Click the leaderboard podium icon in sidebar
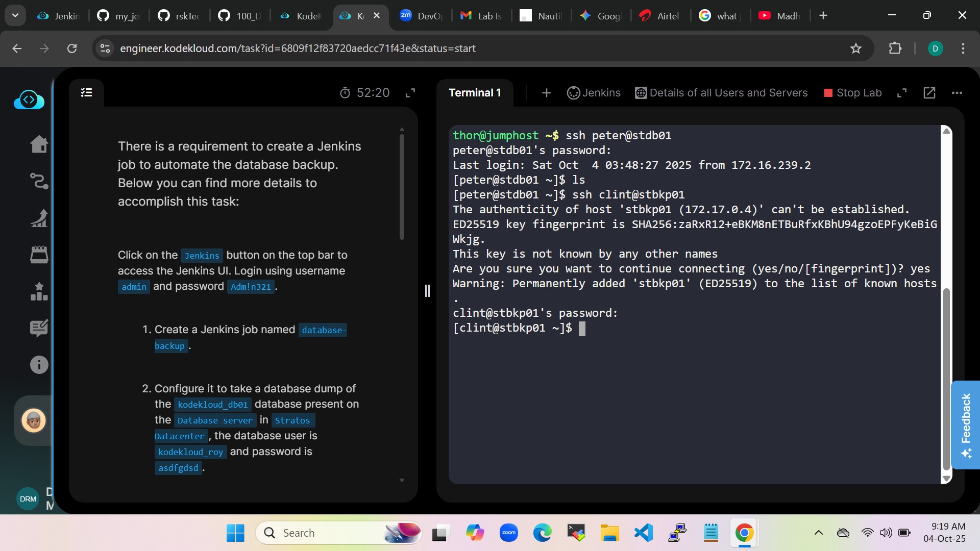The image size is (980, 551). click(39, 292)
